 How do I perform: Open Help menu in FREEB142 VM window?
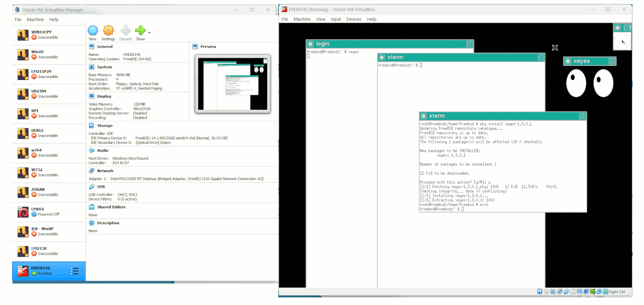[371, 19]
